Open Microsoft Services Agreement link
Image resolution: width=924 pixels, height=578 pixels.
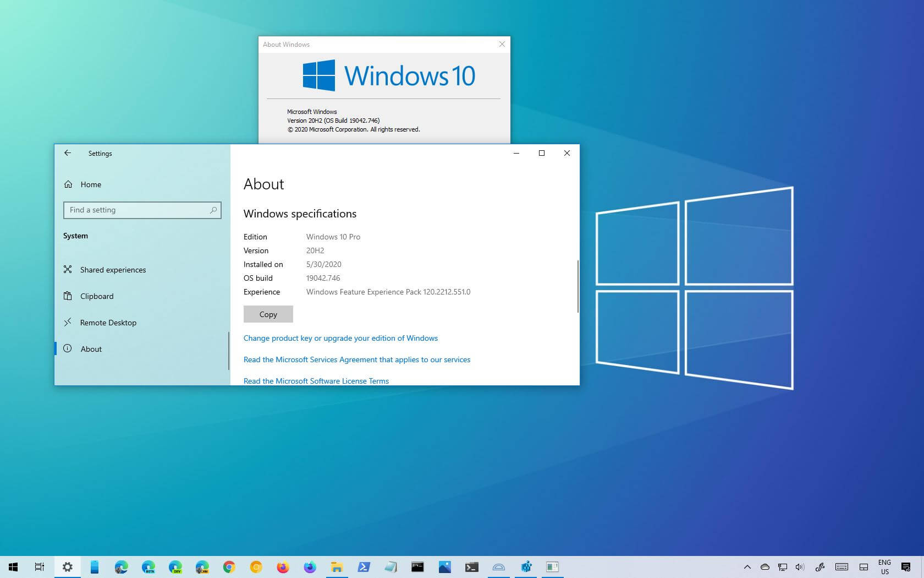click(x=357, y=359)
